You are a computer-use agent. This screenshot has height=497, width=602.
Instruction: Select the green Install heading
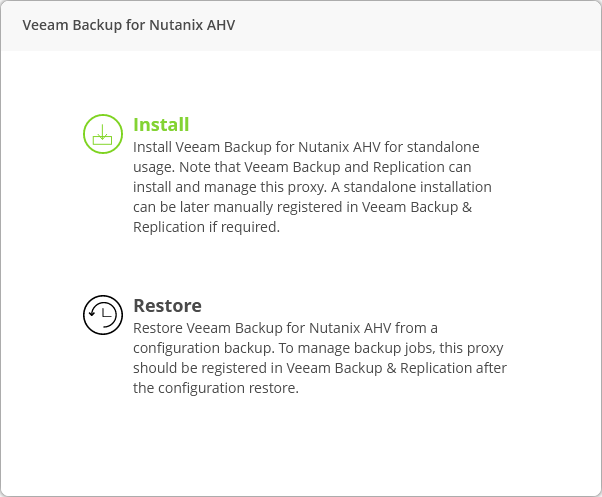coord(161,125)
